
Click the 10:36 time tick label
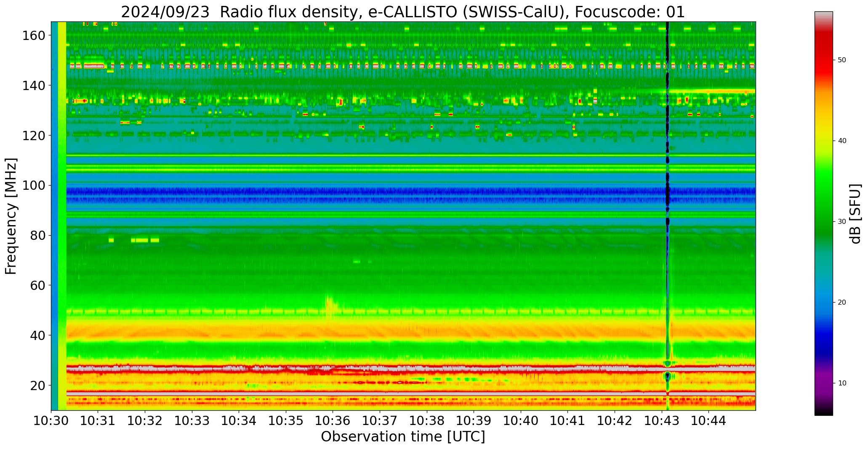click(333, 420)
